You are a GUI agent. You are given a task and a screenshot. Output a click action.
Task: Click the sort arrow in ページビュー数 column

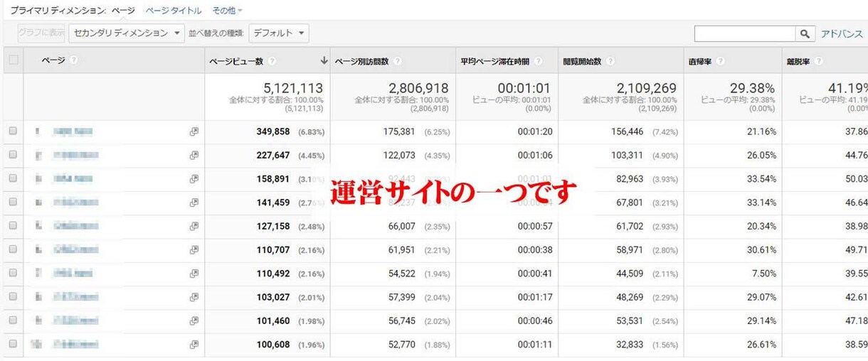tap(324, 61)
